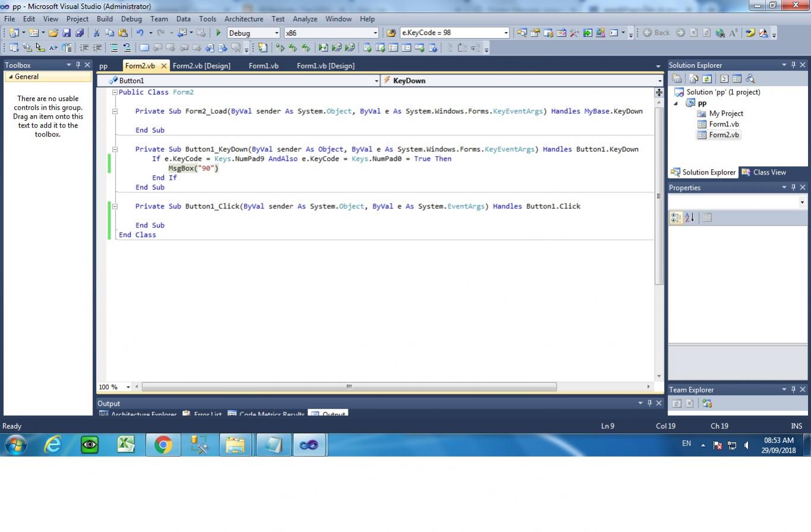The width and height of the screenshot is (811, 532).
Task: Comment out selected lines icon
Action: click(114, 48)
